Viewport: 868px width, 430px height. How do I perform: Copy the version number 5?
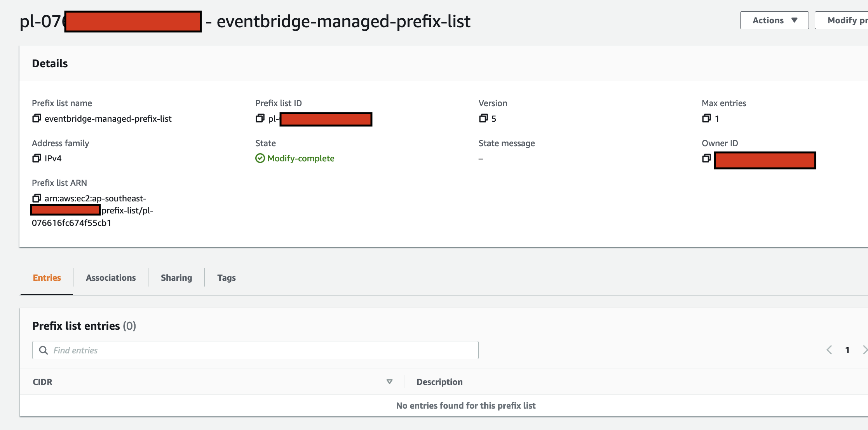[x=483, y=118]
